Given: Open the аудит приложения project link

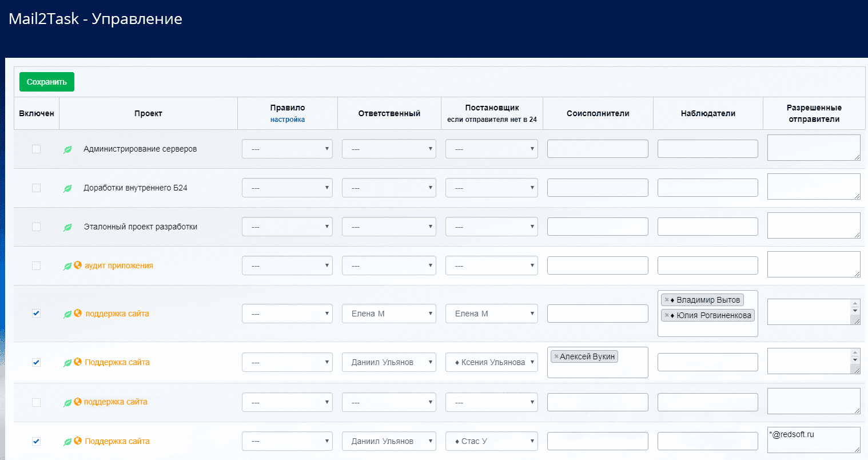Looking at the screenshot, I should pyautogui.click(x=119, y=265).
